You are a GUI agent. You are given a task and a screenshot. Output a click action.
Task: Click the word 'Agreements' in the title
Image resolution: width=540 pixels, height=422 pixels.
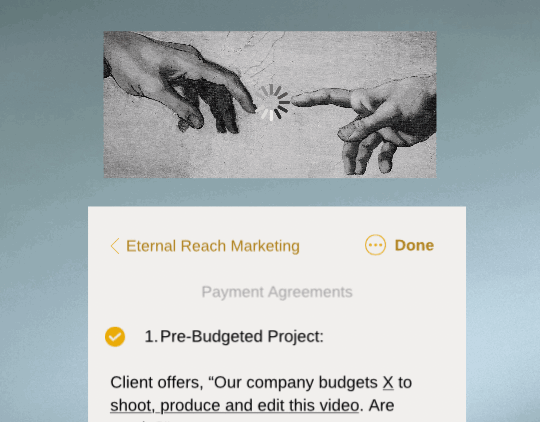pos(310,292)
